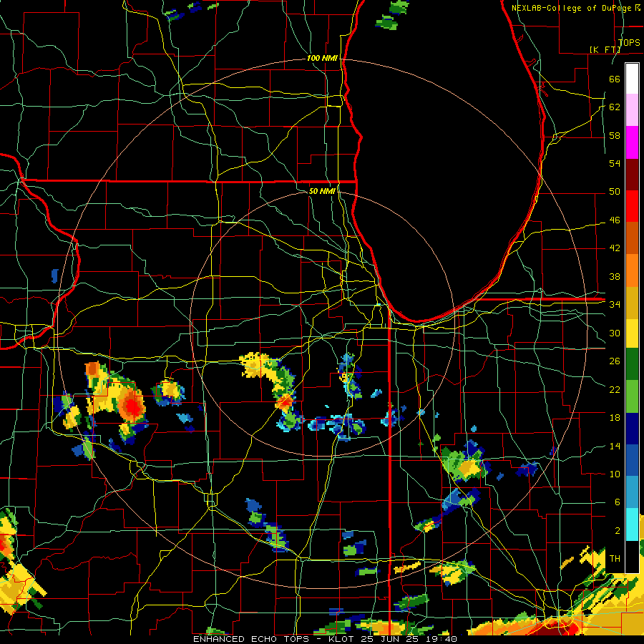Viewport: 644px width, 644px height.
Task: Click the 58 value on the legend
Action: click(615, 135)
